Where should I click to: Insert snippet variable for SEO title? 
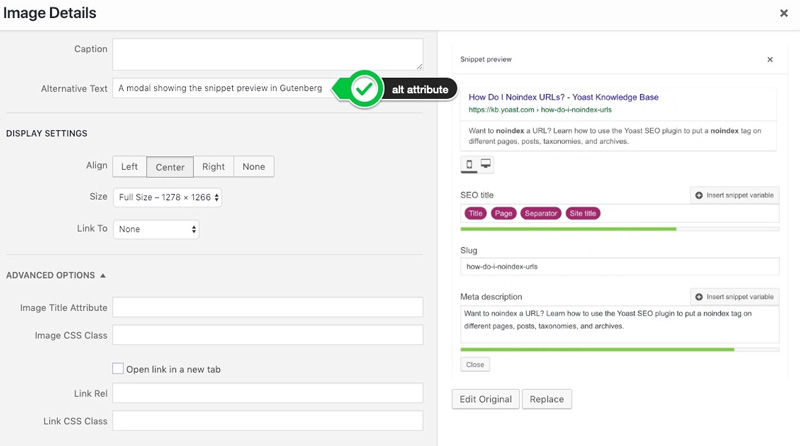click(x=734, y=195)
